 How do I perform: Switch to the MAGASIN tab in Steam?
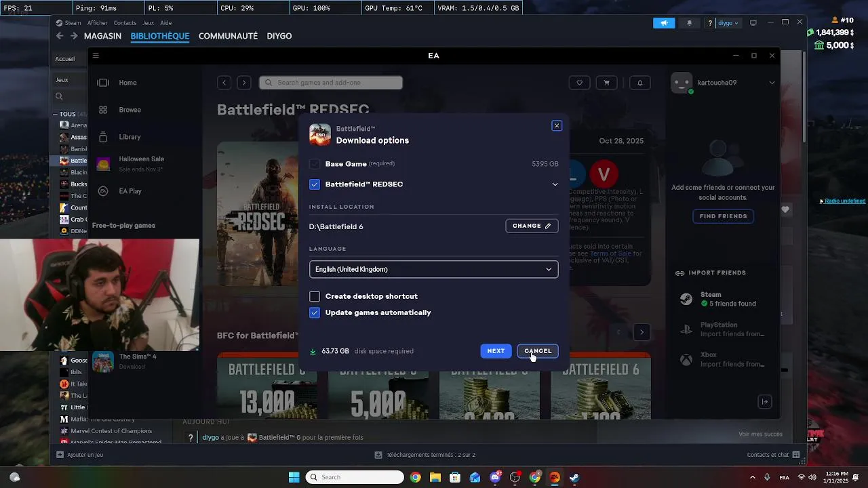pos(102,36)
